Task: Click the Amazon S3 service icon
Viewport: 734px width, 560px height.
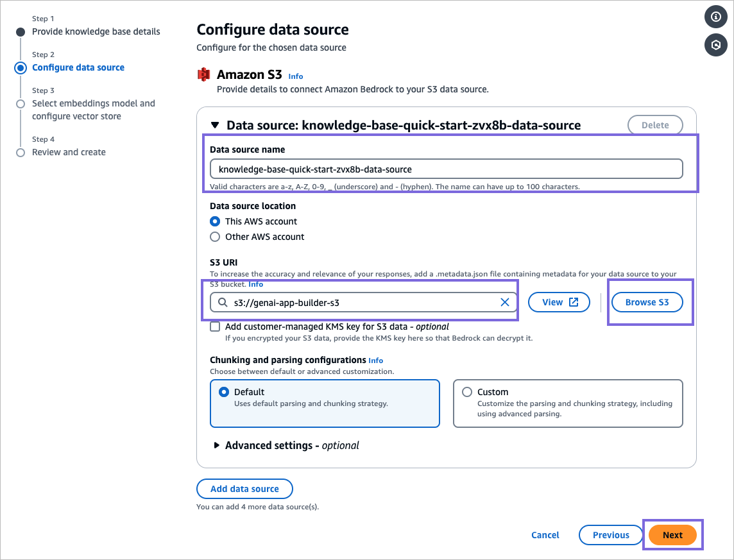Action: [203, 75]
